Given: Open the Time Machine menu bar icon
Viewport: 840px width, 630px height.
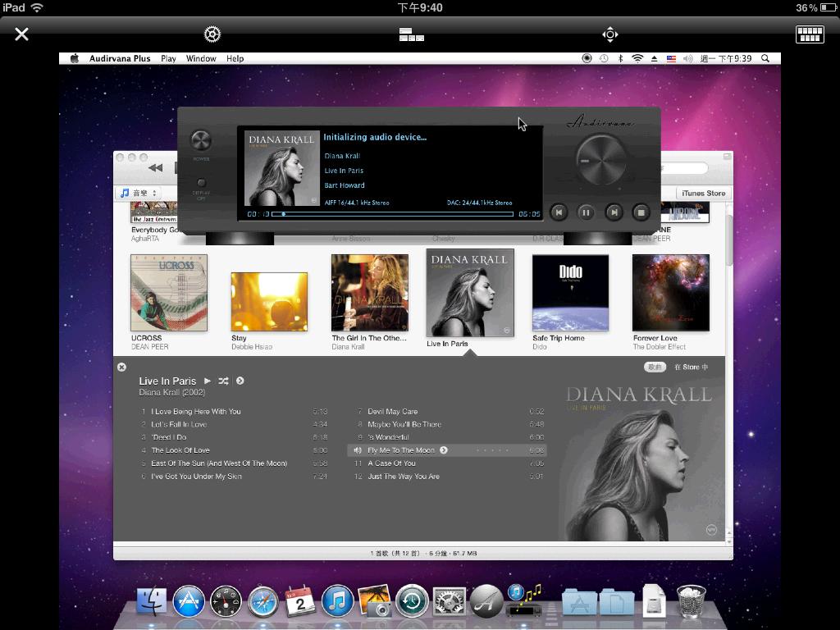Looking at the screenshot, I should coord(604,58).
